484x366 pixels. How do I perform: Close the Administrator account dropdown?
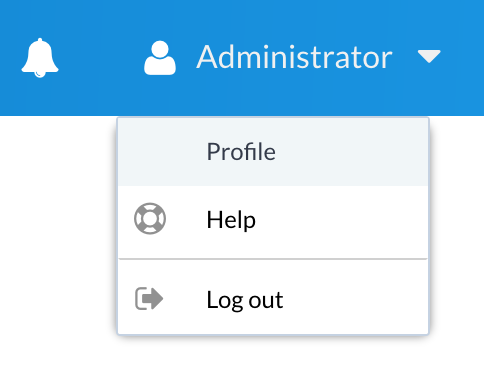point(292,57)
